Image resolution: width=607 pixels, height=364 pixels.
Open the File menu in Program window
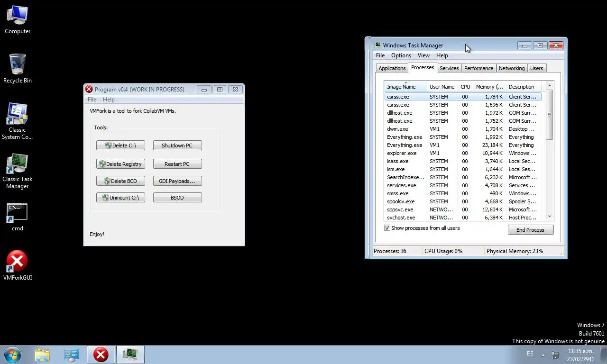pyautogui.click(x=92, y=100)
